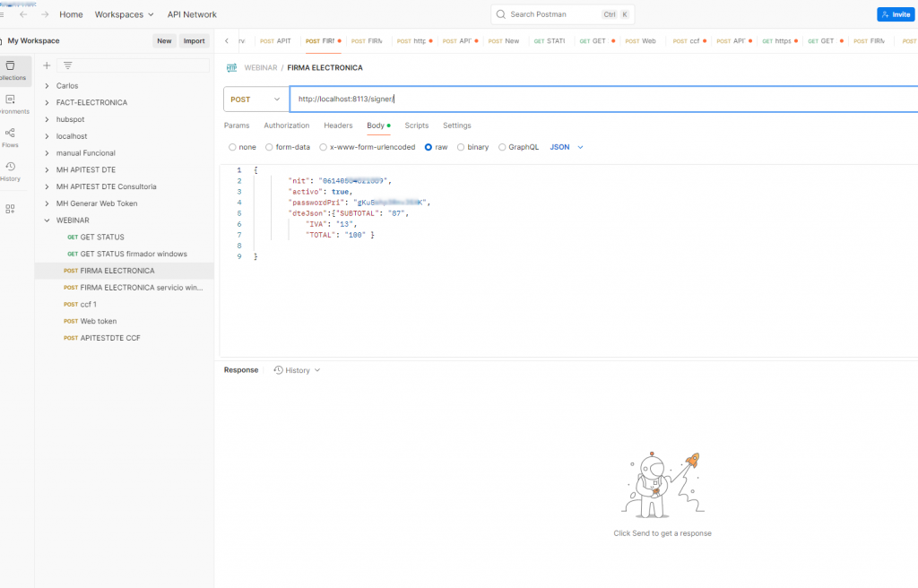Expand MH APITEST DTE Consultoria collection

[47, 186]
